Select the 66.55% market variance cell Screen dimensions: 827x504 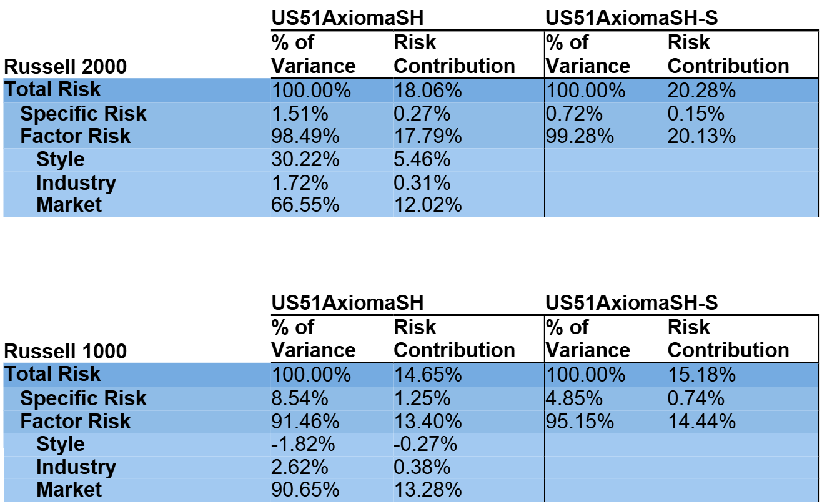305,204
